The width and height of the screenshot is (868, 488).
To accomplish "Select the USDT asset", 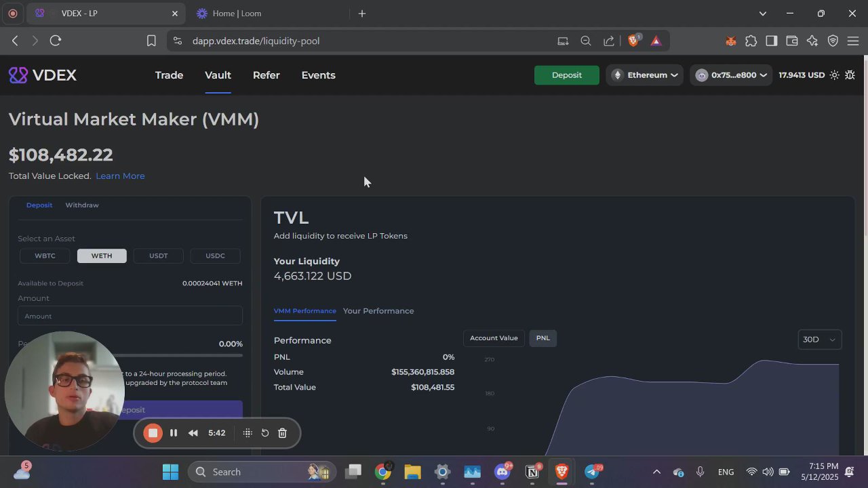I will [x=158, y=256].
